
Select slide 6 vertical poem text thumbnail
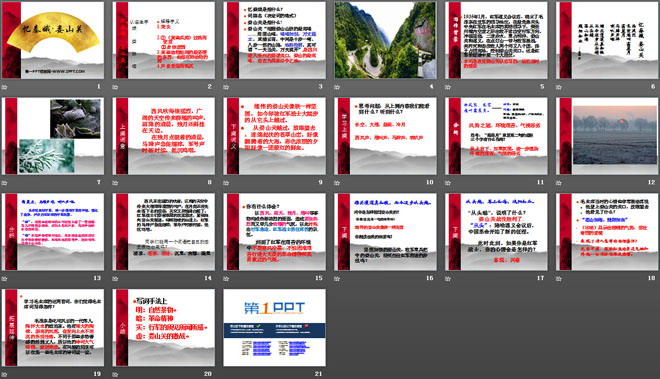607,40
